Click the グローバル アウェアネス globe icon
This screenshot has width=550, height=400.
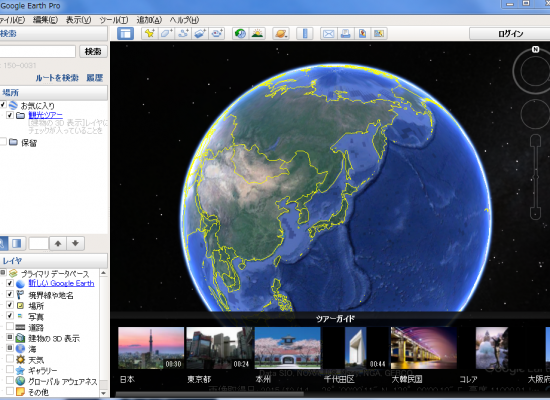pos(20,381)
